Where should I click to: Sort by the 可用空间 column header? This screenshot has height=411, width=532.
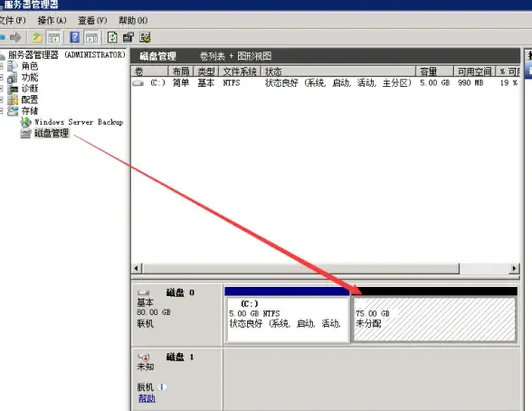475,72
